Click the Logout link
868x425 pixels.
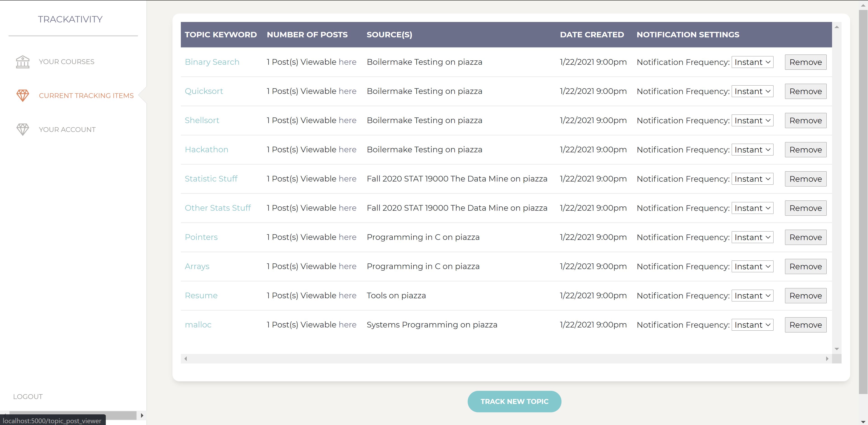point(28,397)
